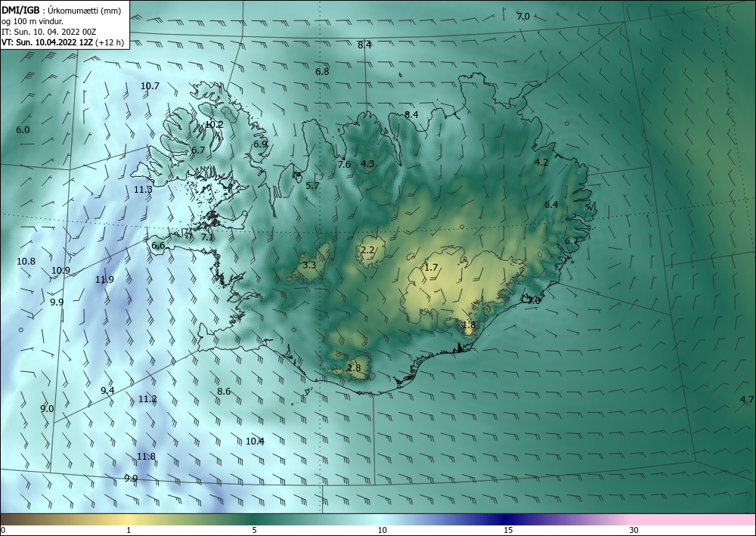Click the 5.7 value on the map
This screenshot has height=536, width=756.
pos(312,185)
